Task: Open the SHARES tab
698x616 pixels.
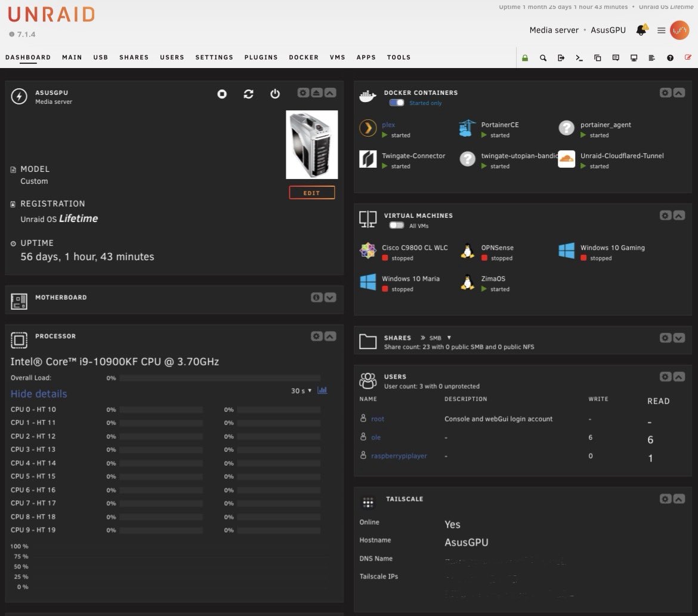Action: pos(134,57)
